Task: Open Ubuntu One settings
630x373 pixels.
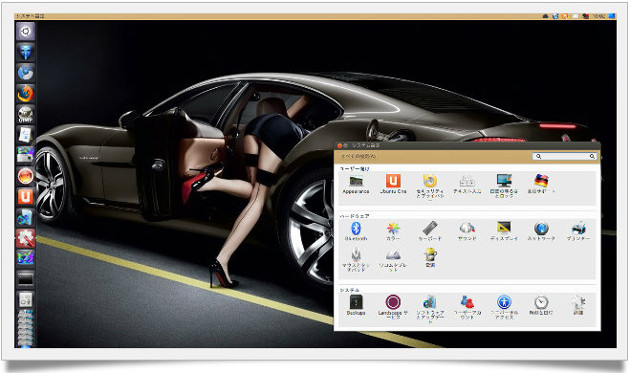Action: click(393, 184)
